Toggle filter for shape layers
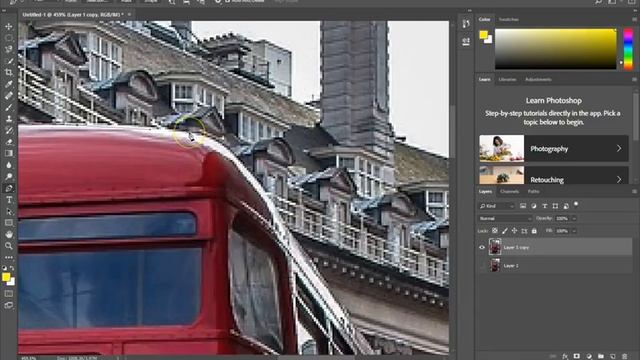This screenshot has width=640, height=360. pyautogui.click(x=555, y=206)
